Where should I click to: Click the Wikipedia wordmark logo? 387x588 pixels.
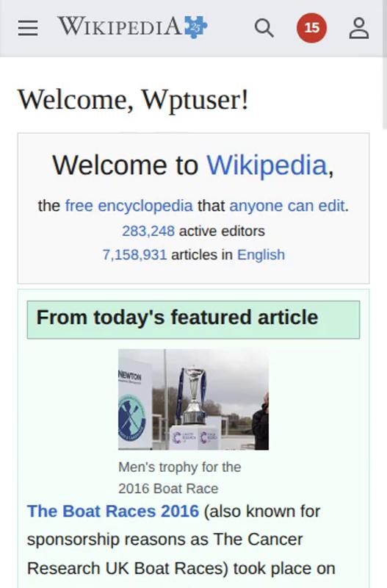(x=119, y=26)
